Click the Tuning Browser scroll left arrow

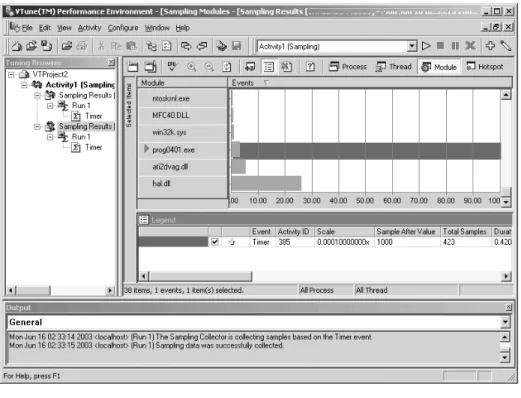click(11, 290)
